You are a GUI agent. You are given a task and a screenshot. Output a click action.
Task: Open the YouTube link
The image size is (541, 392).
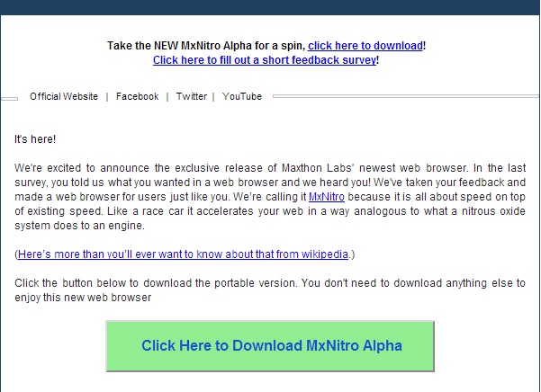tap(242, 96)
